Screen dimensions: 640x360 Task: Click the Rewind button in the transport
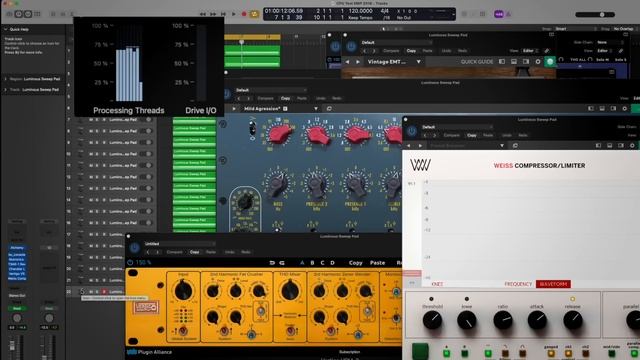point(202,14)
